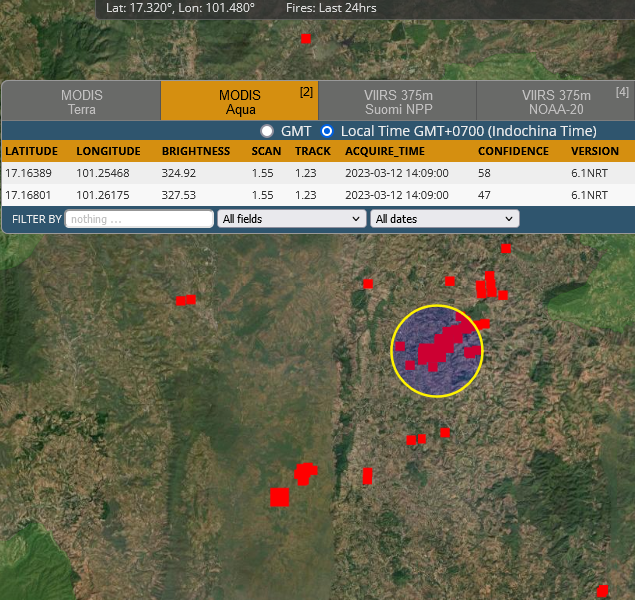Sort by the VERSION column header
Screen dimensions: 635x600
[595, 151]
